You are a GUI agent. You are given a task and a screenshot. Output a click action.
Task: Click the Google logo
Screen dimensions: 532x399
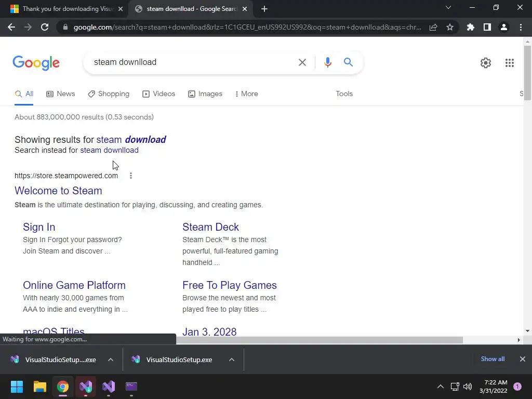[x=36, y=63]
